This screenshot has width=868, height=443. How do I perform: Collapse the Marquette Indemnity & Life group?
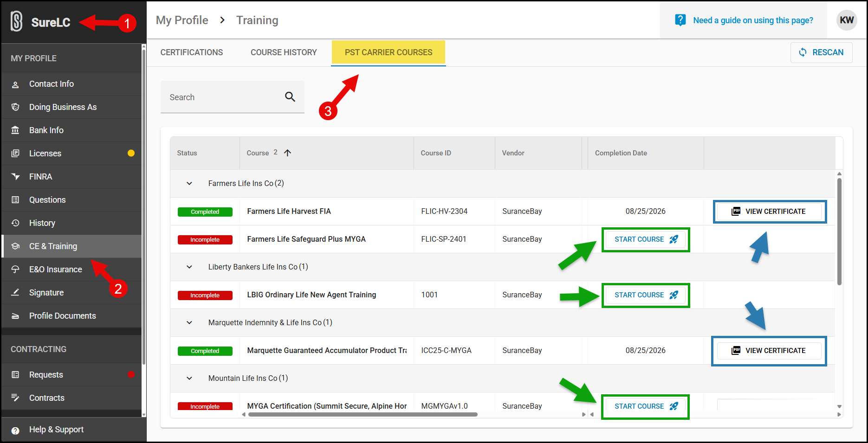[x=189, y=323]
